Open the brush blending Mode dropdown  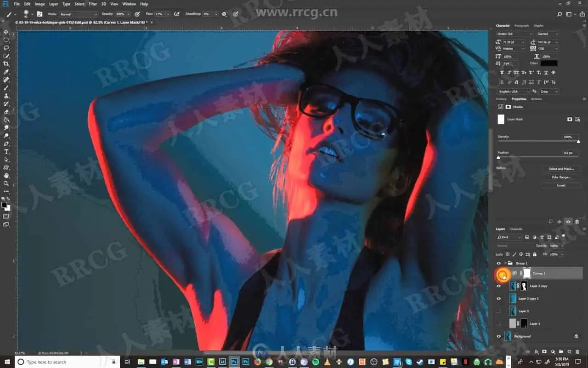(x=78, y=14)
